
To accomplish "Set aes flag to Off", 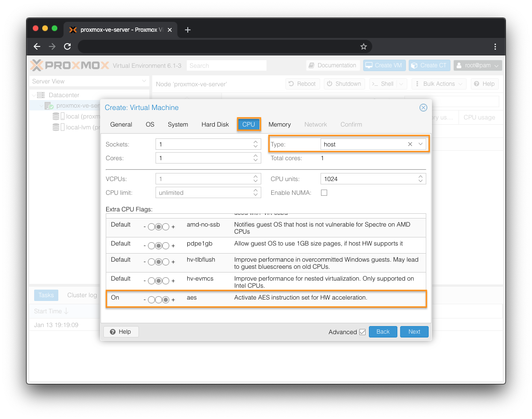I will pyautogui.click(x=151, y=300).
